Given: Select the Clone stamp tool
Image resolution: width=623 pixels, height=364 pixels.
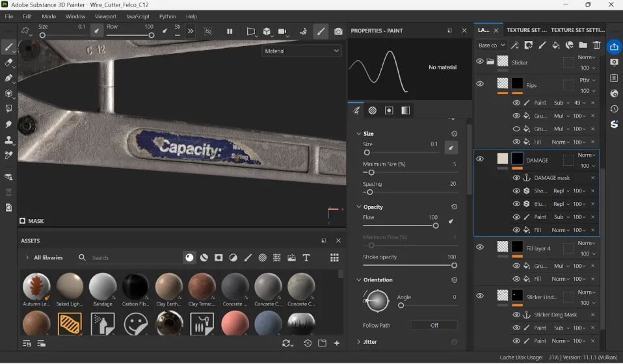Looking at the screenshot, I should pos(8,140).
